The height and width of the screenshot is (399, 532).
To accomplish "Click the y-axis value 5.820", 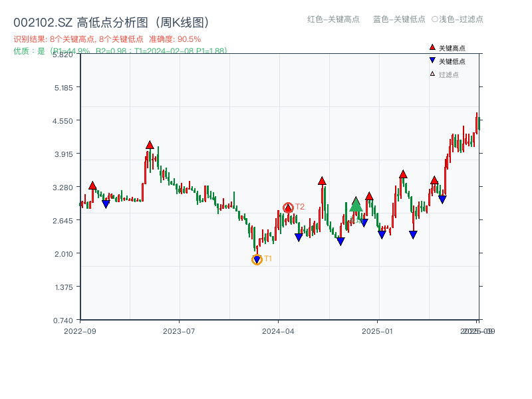I will 63,55.
